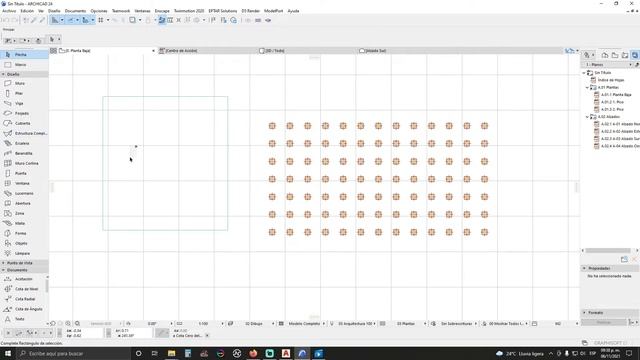Collapse the Formato panel

pyautogui.click(x=584, y=313)
